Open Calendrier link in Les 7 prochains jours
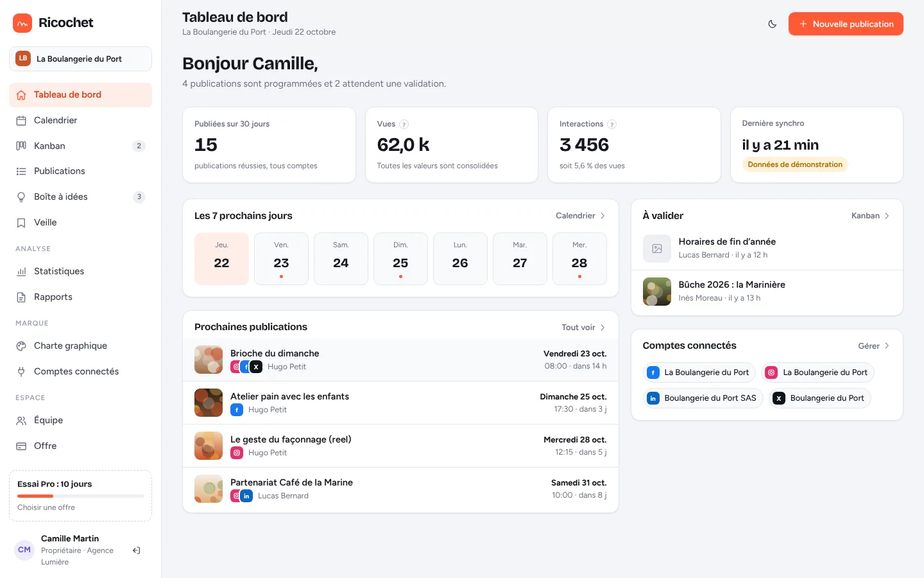The image size is (924, 578). (x=580, y=216)
